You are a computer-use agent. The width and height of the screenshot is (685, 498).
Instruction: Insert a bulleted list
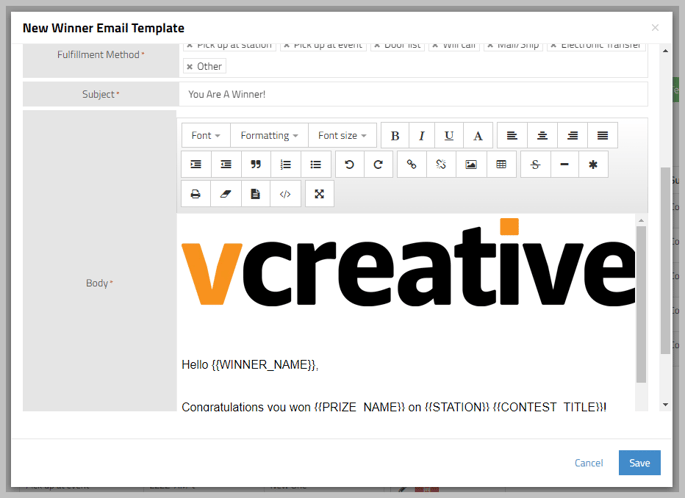(x=315, y=164)
